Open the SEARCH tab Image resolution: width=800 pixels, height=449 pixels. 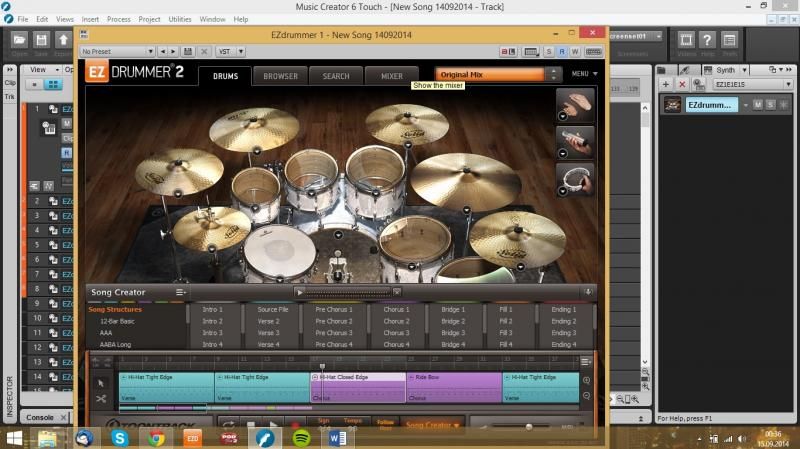pyautogui.click(x=336, y=76)
